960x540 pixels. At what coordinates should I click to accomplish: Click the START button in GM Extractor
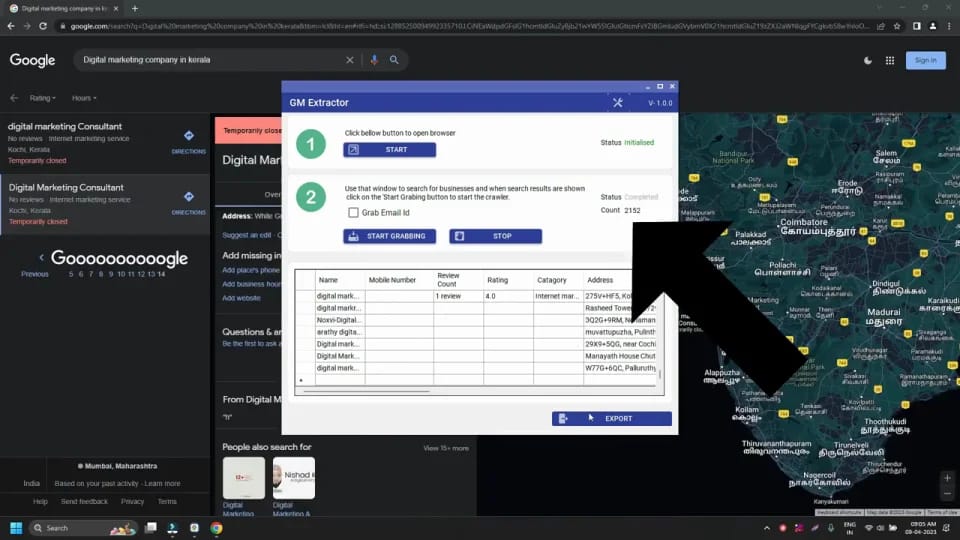coord(389,149)
